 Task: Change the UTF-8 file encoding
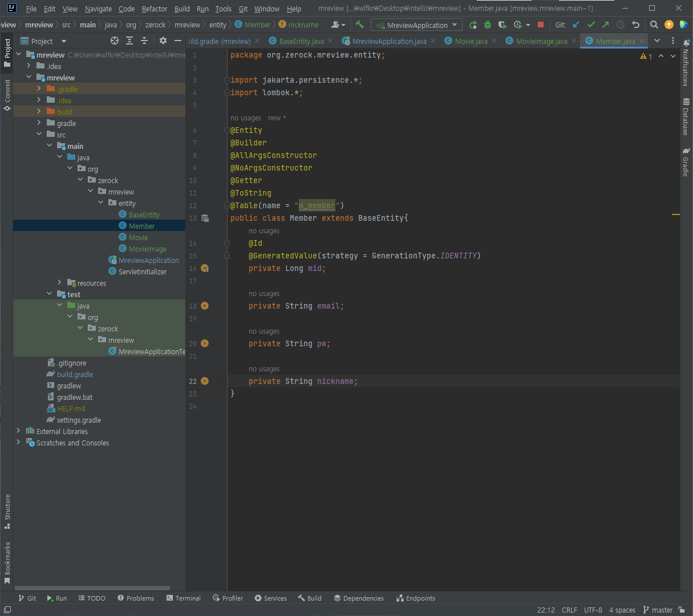point(593,610)
